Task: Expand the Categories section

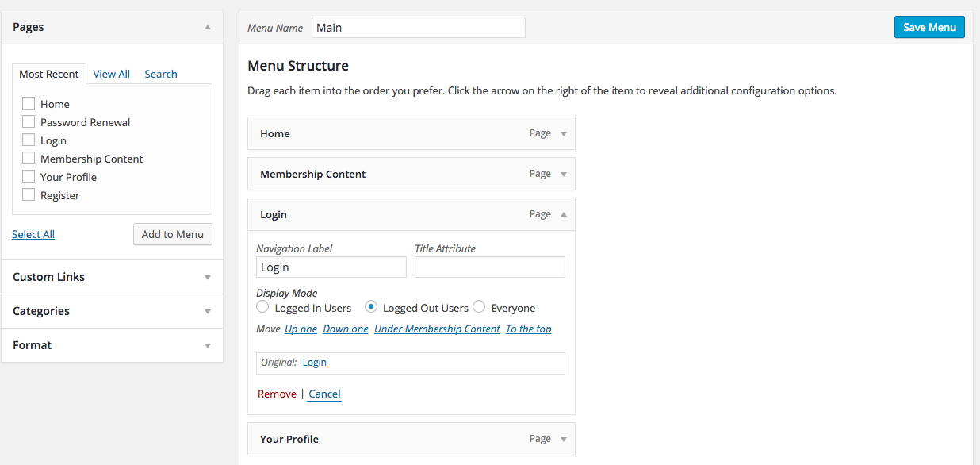Action: (x=208, y=312)
